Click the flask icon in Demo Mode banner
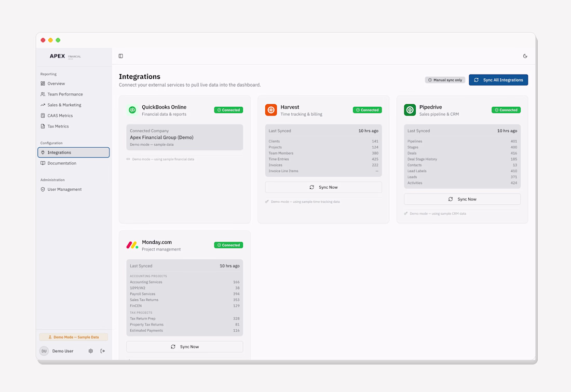 [50, 337]
